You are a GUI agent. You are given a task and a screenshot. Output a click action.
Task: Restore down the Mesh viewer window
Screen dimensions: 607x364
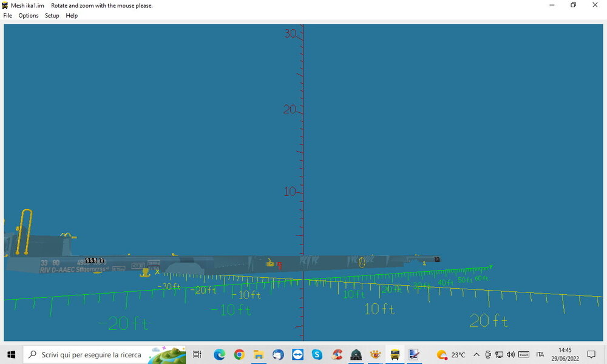(x=574, y=5)
